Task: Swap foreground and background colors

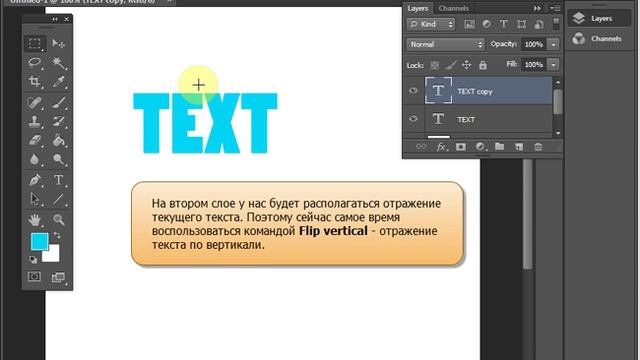Action: click(x=57, y=236)
